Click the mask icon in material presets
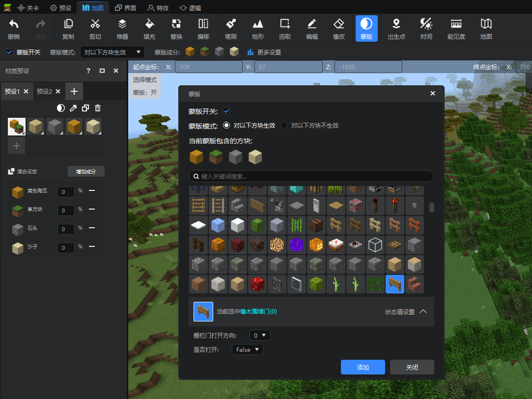The height and width of the screenshot is (399, 532). tap(61, 108)
